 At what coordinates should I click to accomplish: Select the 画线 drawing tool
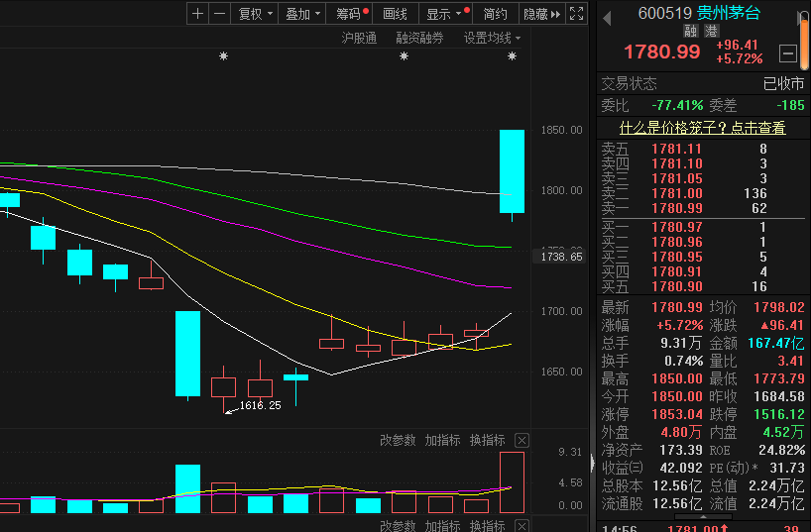(x=395, y=14)
